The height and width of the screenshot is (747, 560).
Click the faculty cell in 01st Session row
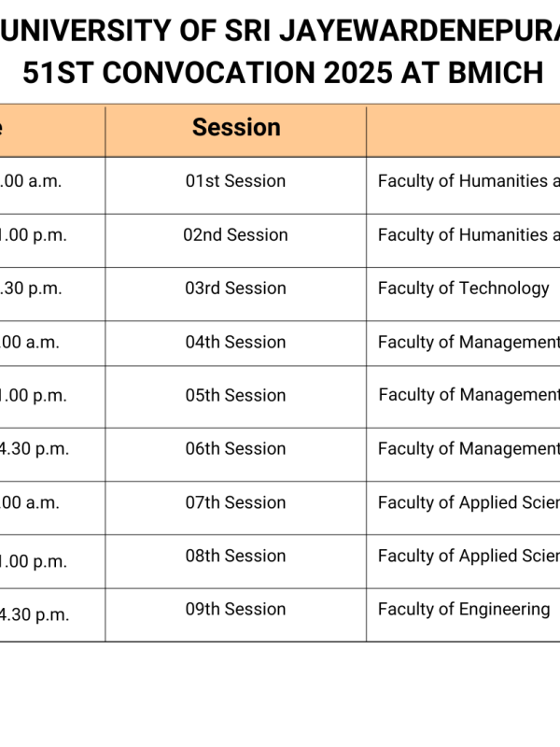(x=467, y=181)
